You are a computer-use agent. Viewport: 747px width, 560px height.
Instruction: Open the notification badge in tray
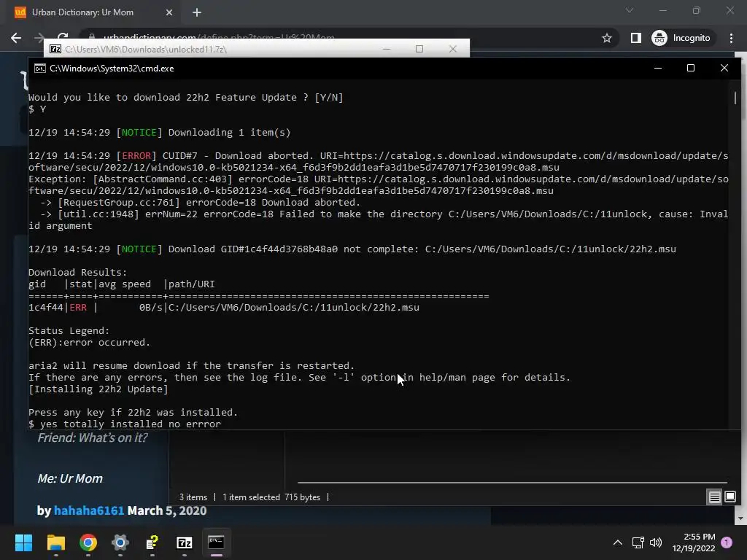(x=727, y=542)
